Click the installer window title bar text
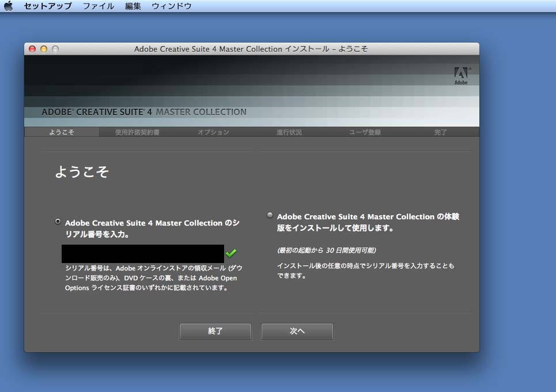The image size is (556, 392). (251, 49)
